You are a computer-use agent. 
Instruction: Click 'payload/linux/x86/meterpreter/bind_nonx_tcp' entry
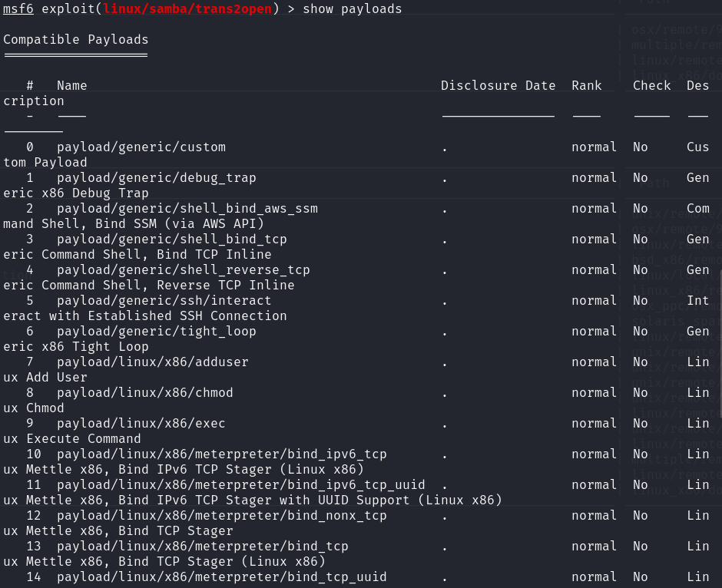coord(222,516)
